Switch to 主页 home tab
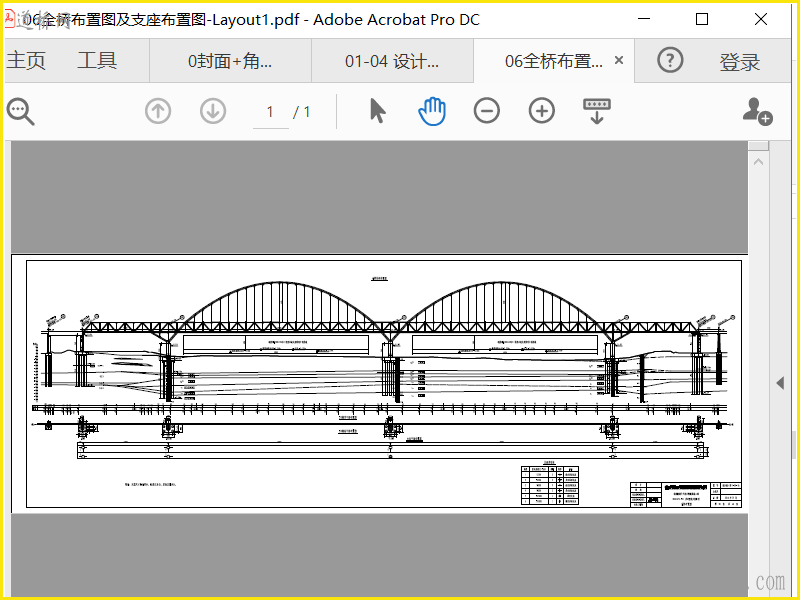The width and height of the screenshot is (800, 600). pyautogui.click(x=27, y=61)
